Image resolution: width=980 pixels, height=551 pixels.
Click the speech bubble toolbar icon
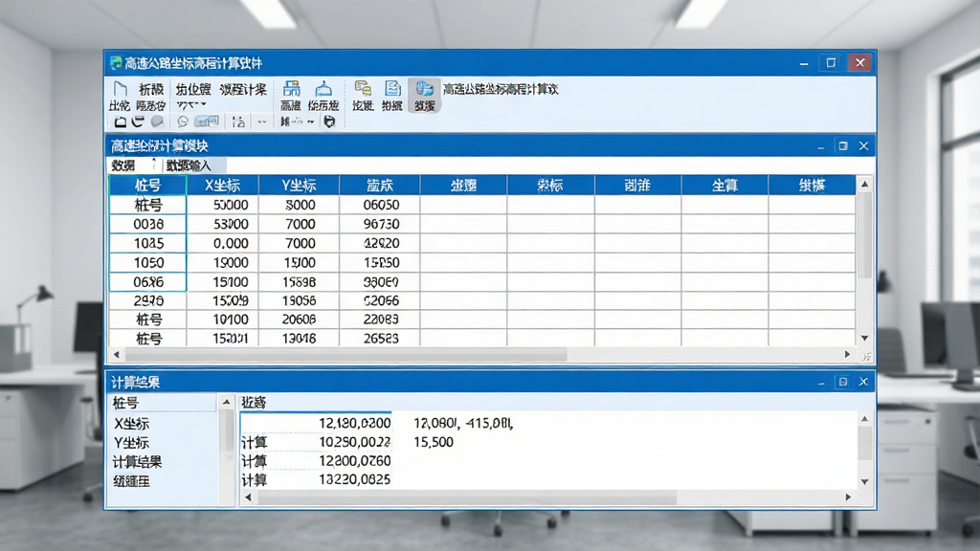[x=183, y=121]
